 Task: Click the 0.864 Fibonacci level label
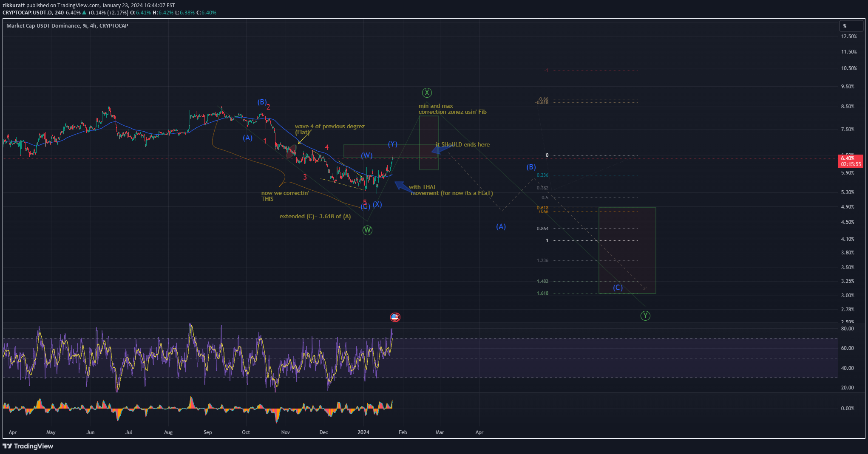[x=542, y=228]
